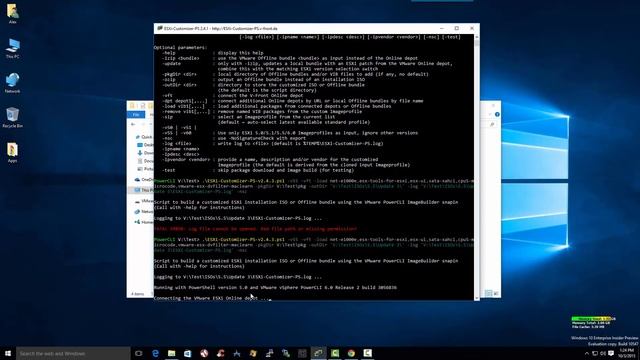Viewport: 640px width, 360px height.
Task: Open the Recycle Bin desktop icon
Action: coord(12,118)
